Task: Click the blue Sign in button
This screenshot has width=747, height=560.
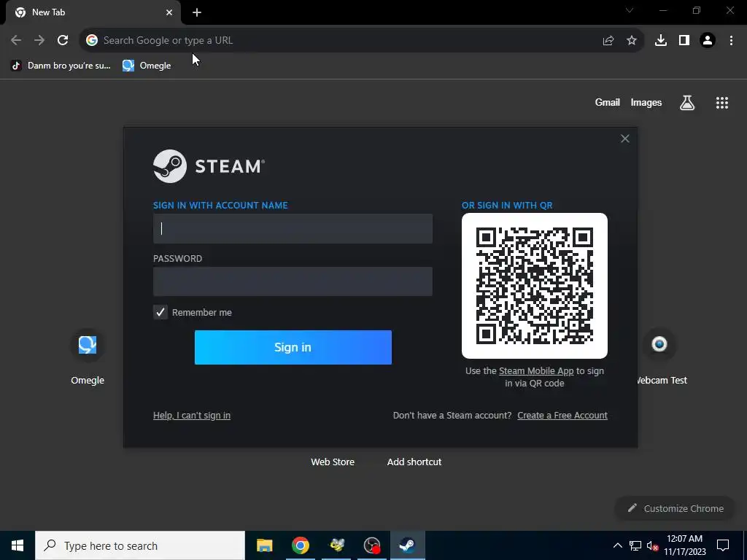Action: (293, 347)
